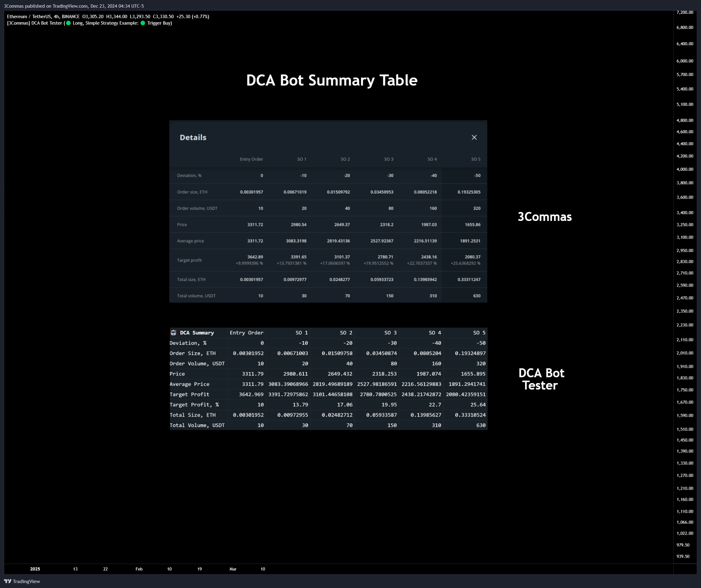Viewport: 701px width, 588px height.
Task: Click the robot icon beside DCA Summary
Action: [173, 333]
